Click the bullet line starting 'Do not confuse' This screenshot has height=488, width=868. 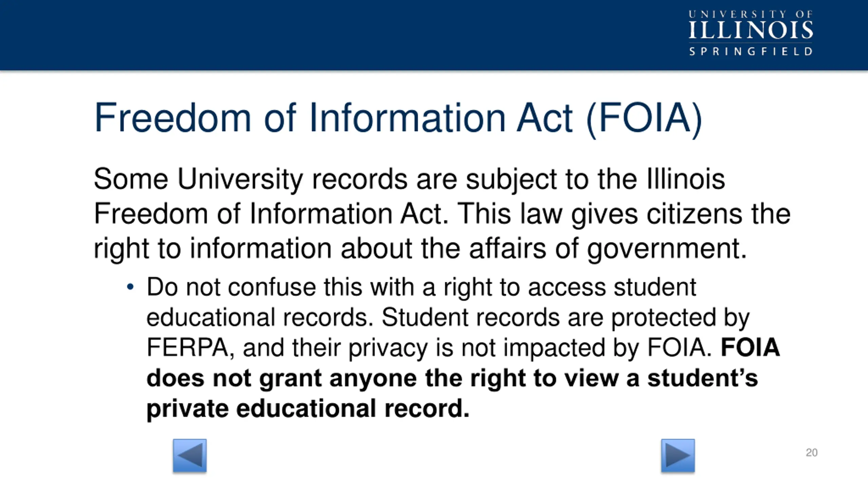[x=421, y=287]
